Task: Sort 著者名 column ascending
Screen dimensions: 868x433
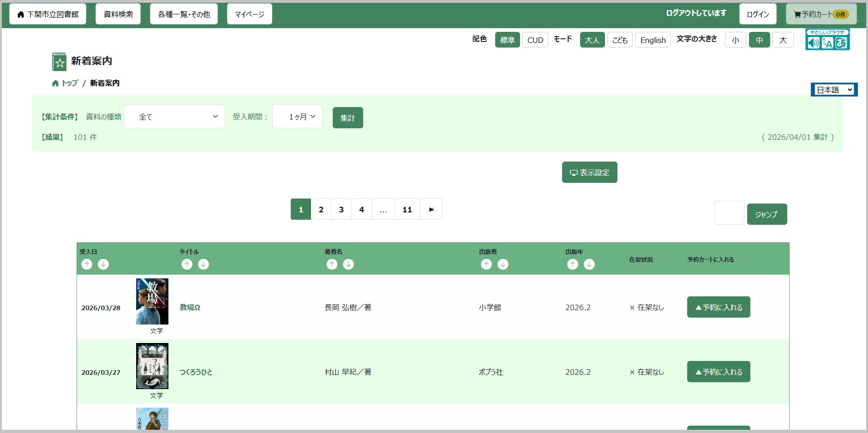Action: pyautogui.click(x=332, y=264)
